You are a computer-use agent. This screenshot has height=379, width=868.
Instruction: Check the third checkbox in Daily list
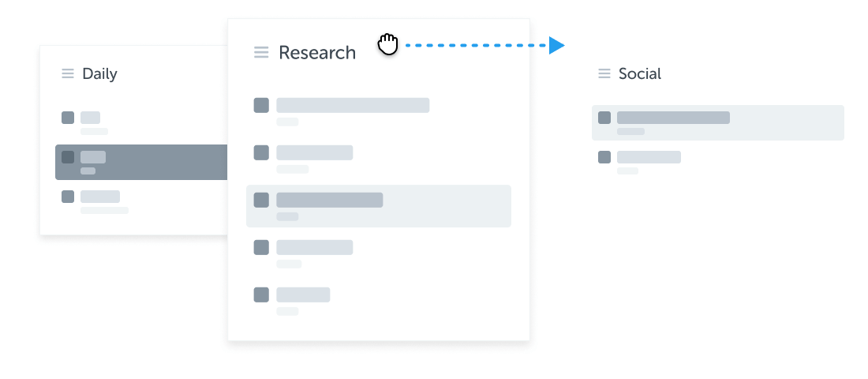click(68, 197)
